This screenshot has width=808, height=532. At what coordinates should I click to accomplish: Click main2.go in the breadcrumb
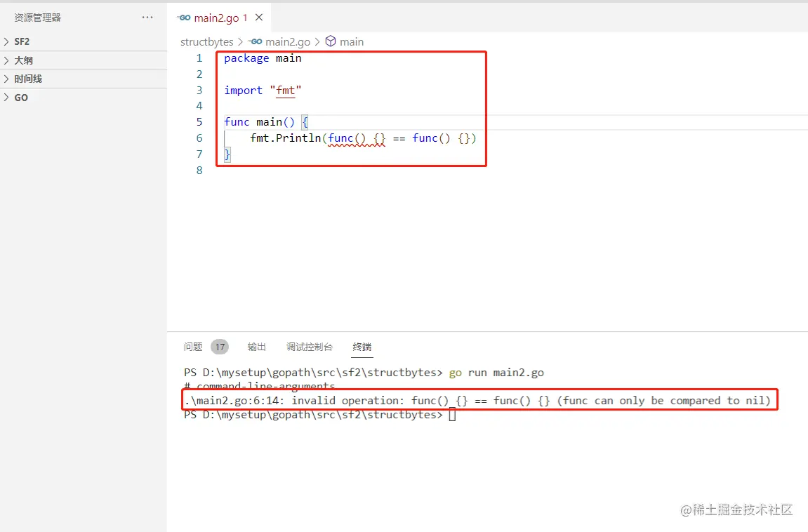[288, 41]
